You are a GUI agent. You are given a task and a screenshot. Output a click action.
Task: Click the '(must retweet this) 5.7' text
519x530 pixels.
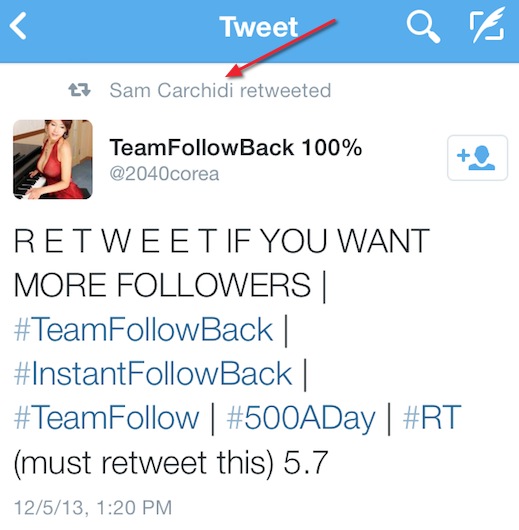pyautogui.click(x=171, y=463)
